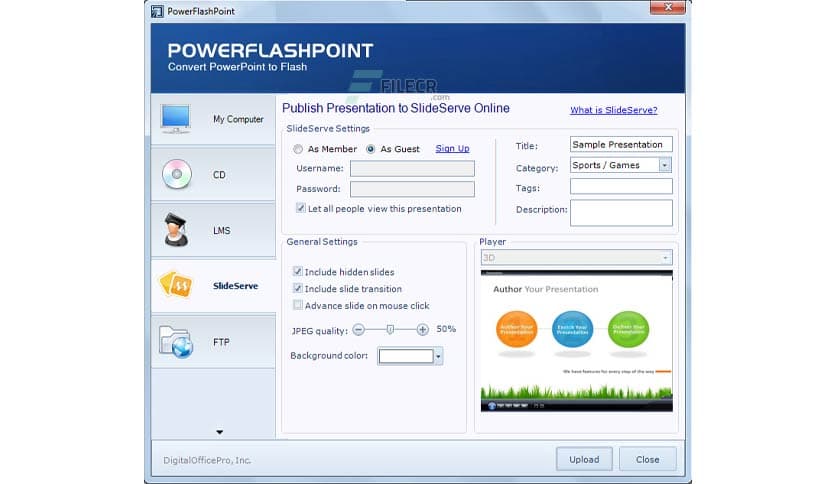Click the FTP folder globe icon
The image size is (836, 484).
coord(176,342)
